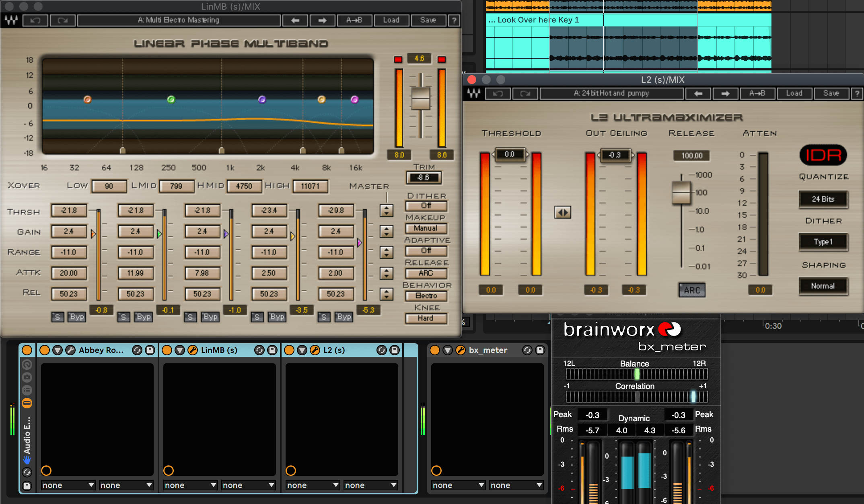
Task: Toggle ARC button in L2 release section
Action: click(x=692, y=290)
